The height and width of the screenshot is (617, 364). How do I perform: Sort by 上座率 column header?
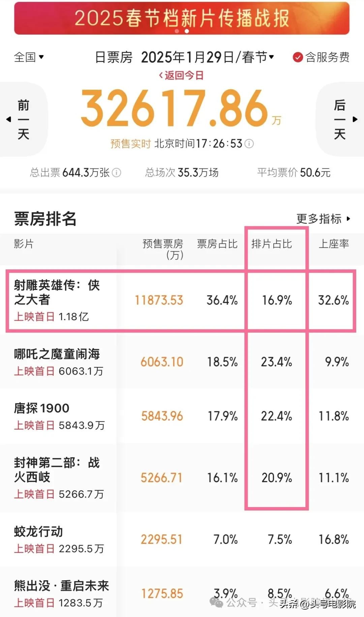(x=334, y=244)
